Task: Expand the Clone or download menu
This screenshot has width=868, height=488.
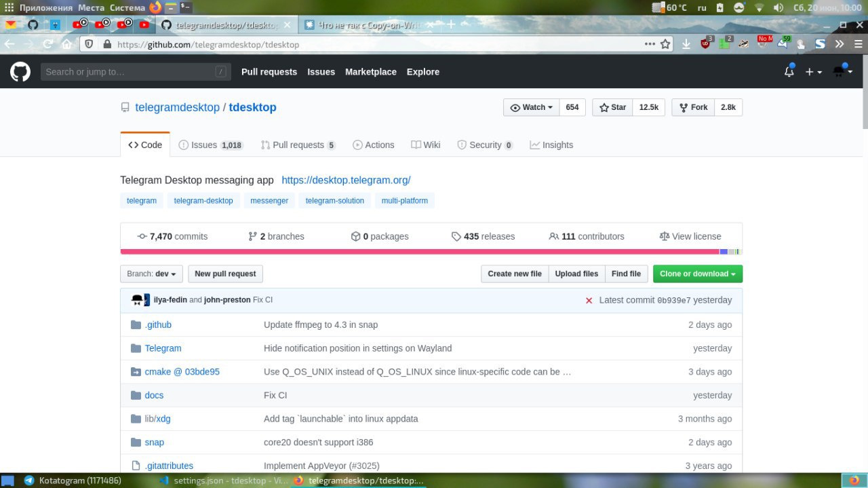Action: (x=698, y=274)
